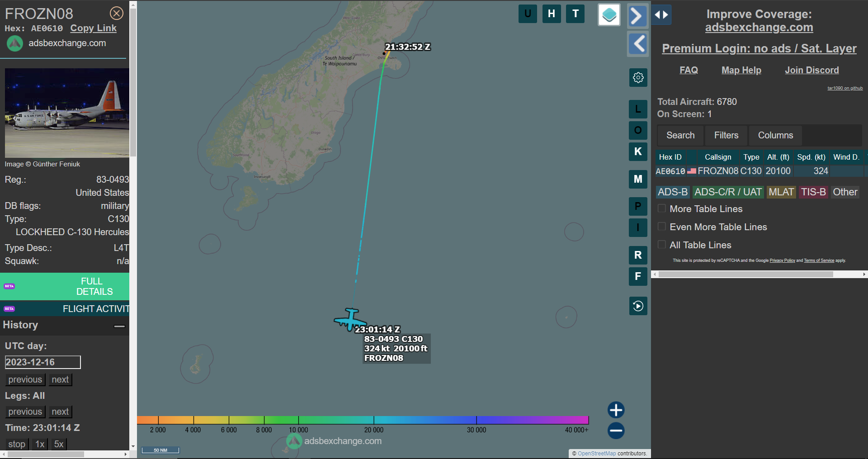Click the L map option button

[x=638, y=109]
